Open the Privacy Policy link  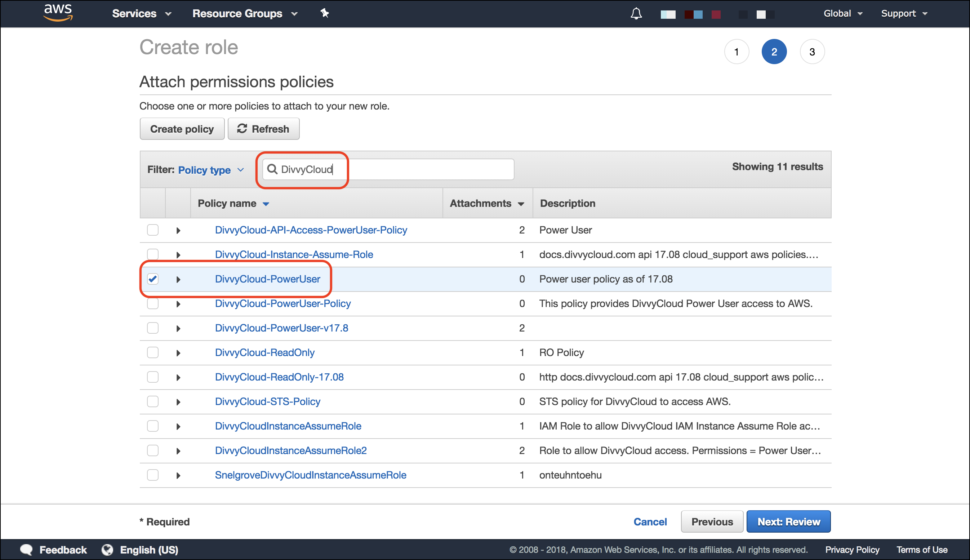pyautogui.click(x=852, y=550)
